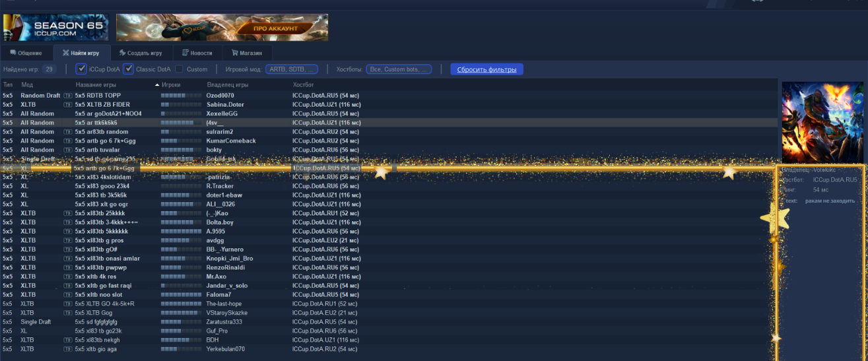
Task: Click TS badge on xltb gio aga
Action: [68, 349]
